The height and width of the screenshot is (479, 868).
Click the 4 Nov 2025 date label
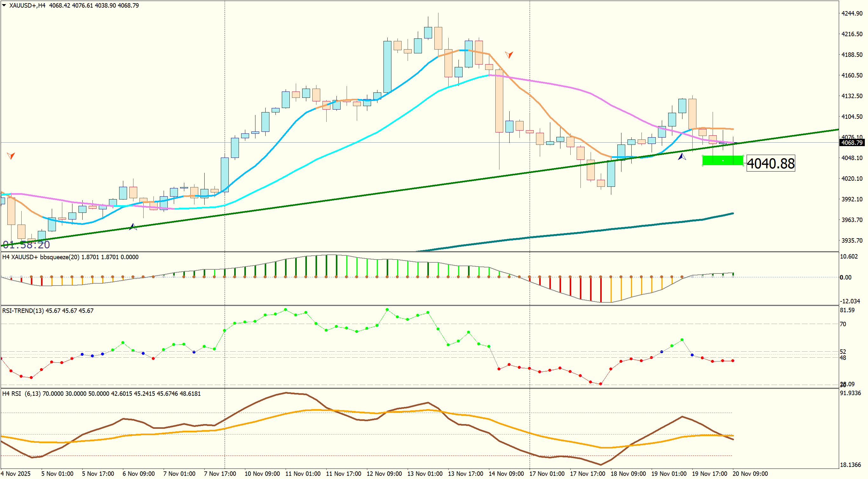pyautogui.click(x=16, y=474)
